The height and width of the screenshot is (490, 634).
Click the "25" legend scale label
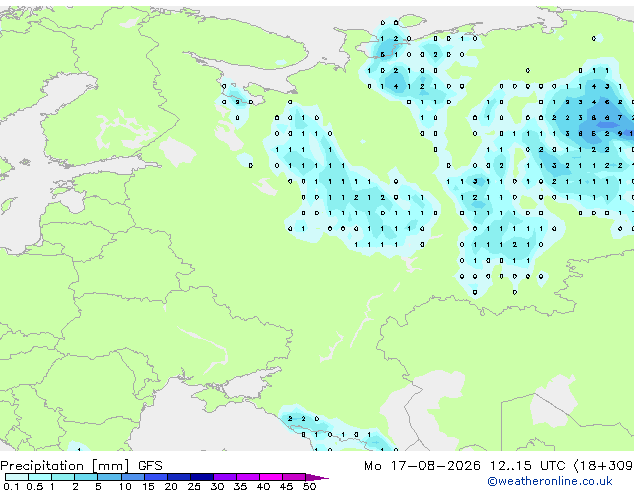194,486
